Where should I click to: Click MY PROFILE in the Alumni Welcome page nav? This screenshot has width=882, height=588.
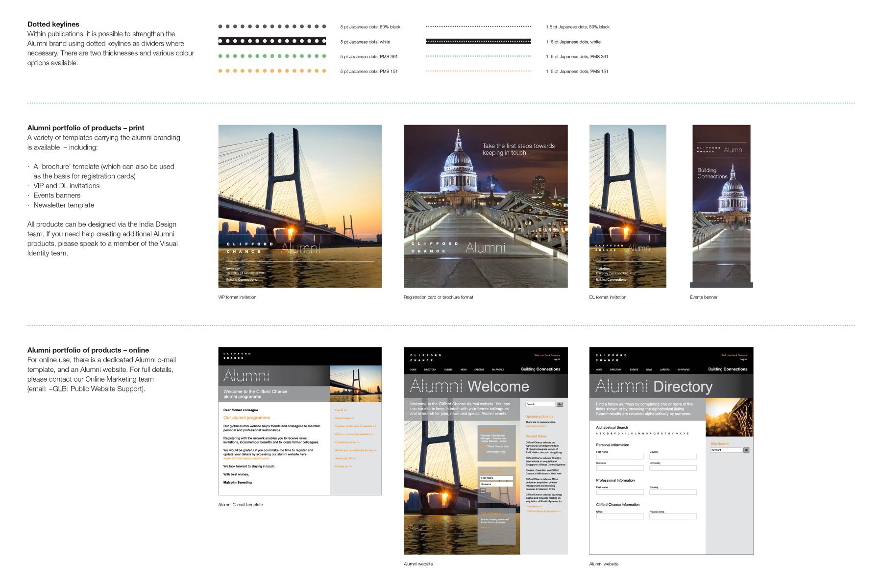[498, 369]
